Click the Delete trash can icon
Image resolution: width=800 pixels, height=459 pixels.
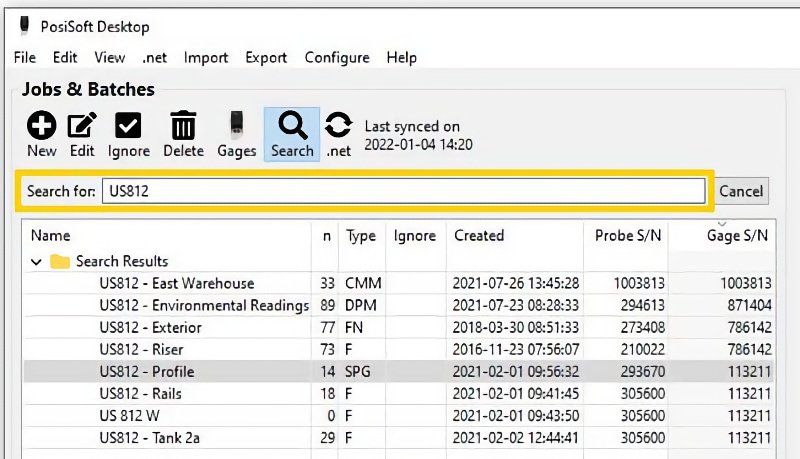183,126
